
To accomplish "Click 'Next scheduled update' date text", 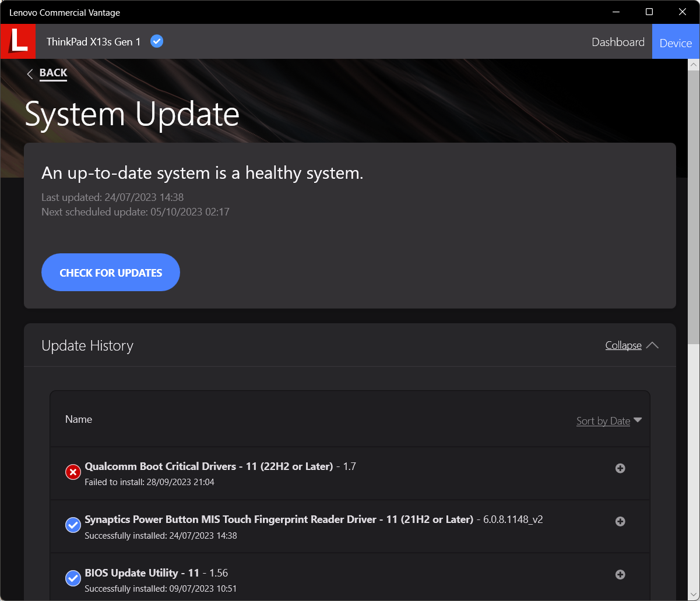I will tap(135, 212).
